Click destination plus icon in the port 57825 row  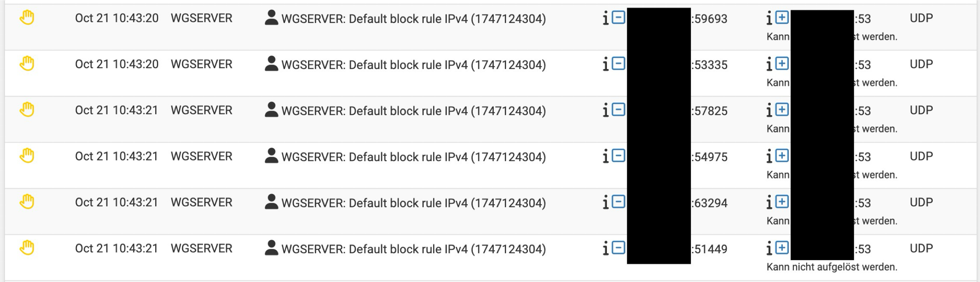[x=782, y=110]
